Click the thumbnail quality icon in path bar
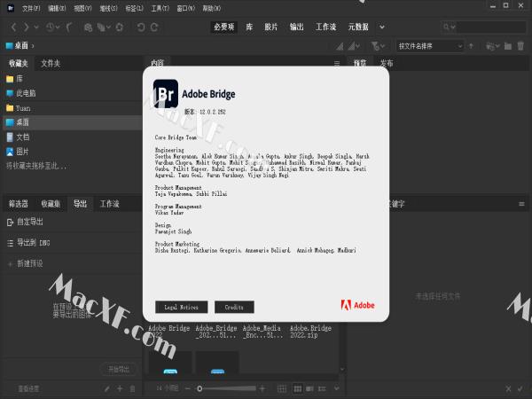 pyautogui.click(x=351, y=46)
